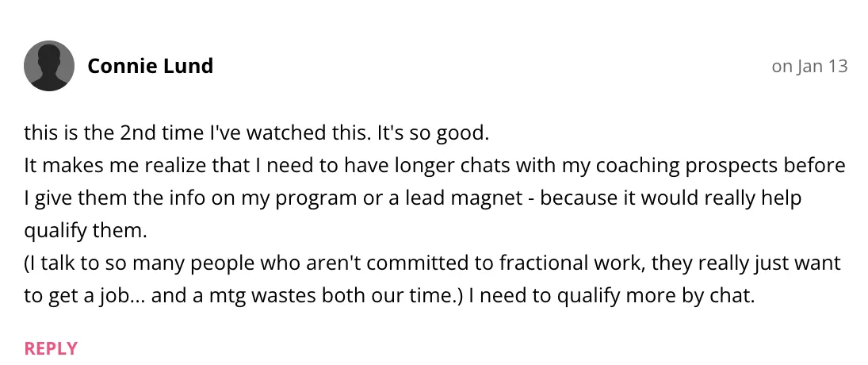Viewport: 868px width, 365px height.
Task: Click the word 'watched' in the first line
Action: pyautogui.click(x=284, y=133)
